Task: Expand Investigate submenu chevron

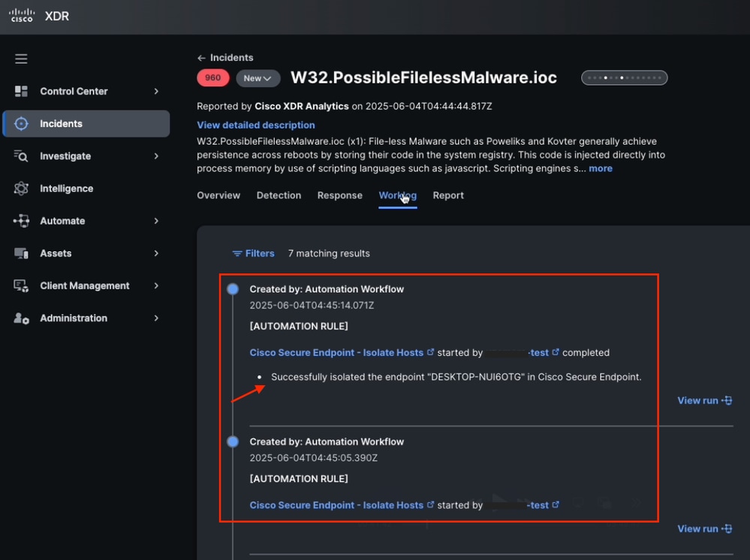Action: click(156, 156)
